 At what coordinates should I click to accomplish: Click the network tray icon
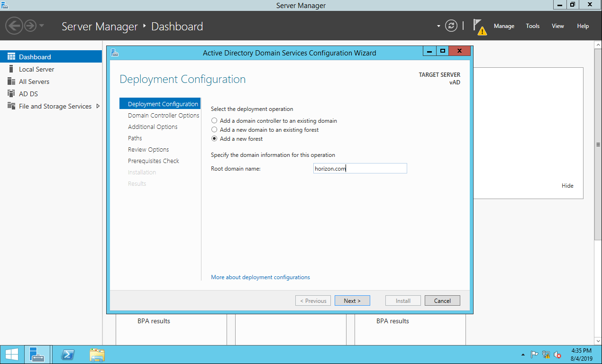pyautogui.click(x=546, y=355)
